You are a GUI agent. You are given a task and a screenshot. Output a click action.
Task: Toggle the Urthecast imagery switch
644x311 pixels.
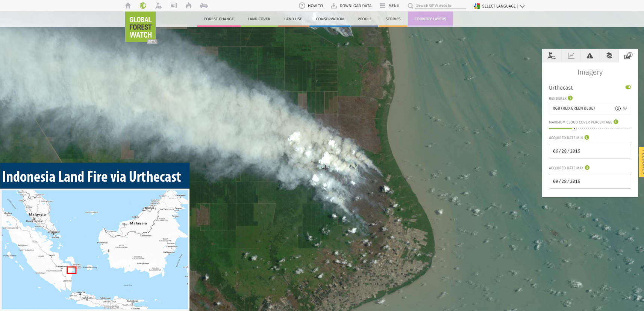[628, 87]
